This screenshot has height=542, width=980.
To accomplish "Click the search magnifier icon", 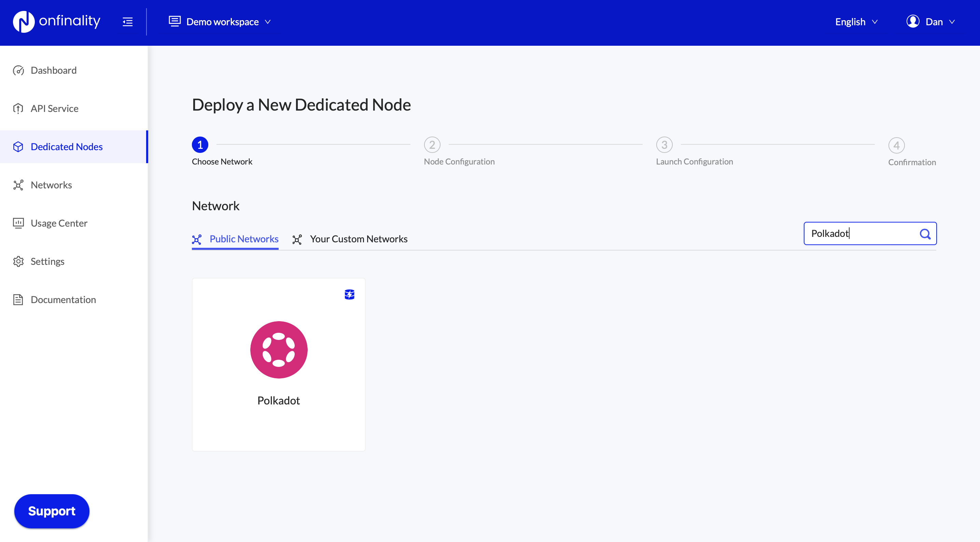I will [x=925, y=233].
